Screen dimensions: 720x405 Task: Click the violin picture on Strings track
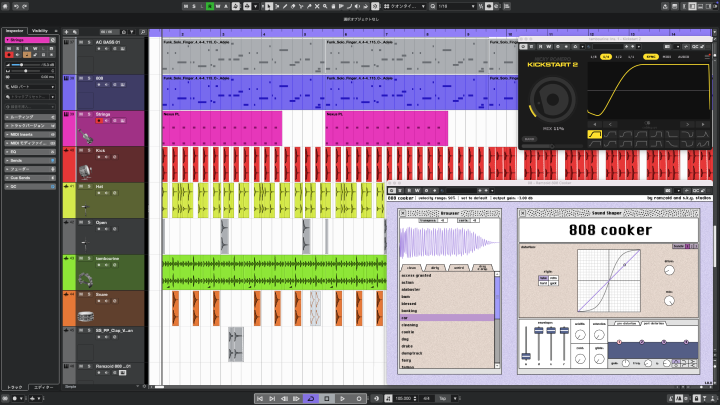coord(85,136)
